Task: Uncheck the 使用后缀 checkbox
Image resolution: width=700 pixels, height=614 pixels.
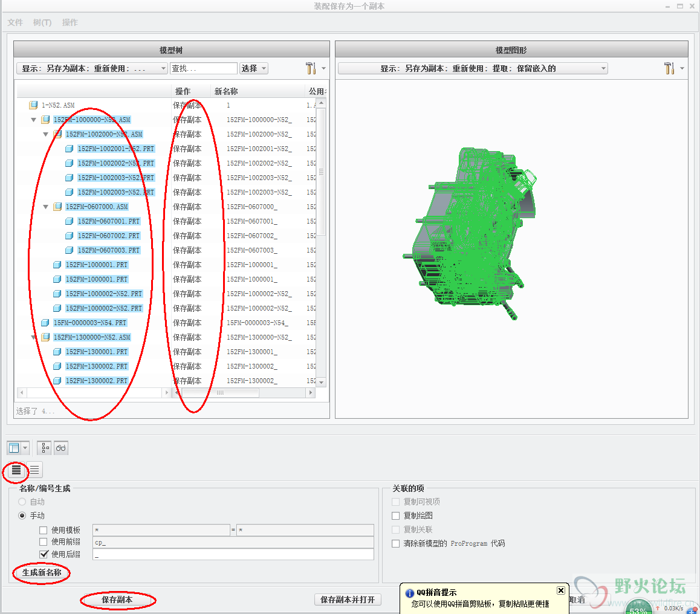Action: [x=44, y=554]
